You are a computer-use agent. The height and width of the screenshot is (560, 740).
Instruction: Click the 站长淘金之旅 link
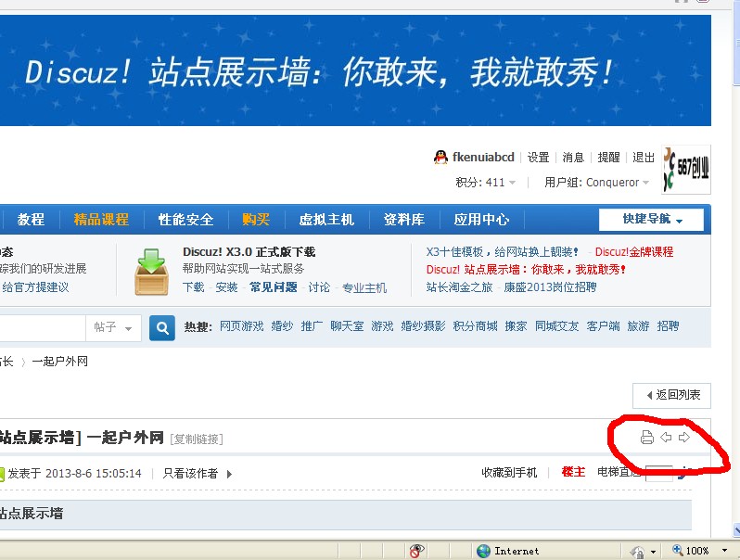[459, 287]
